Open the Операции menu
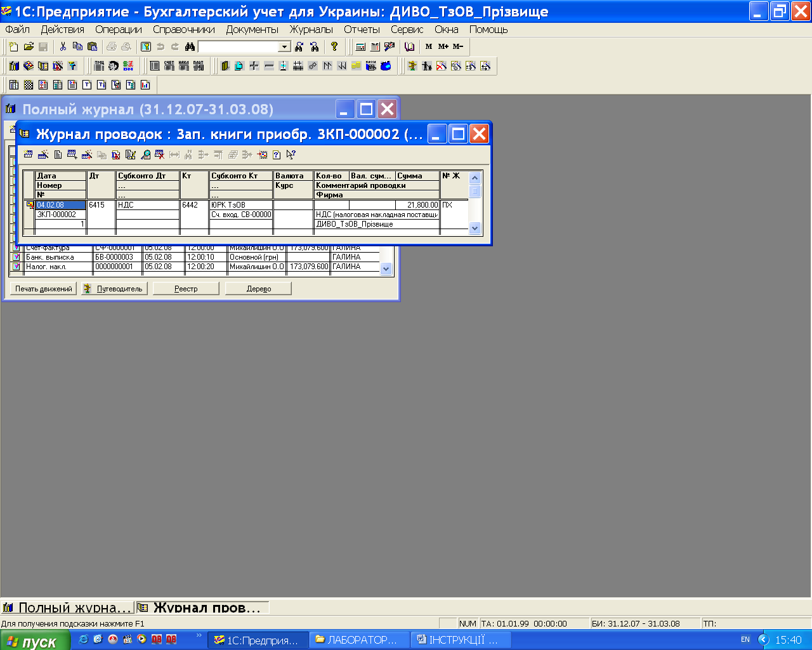The width and height of the screenshot is (812, 650). (119, 29)
